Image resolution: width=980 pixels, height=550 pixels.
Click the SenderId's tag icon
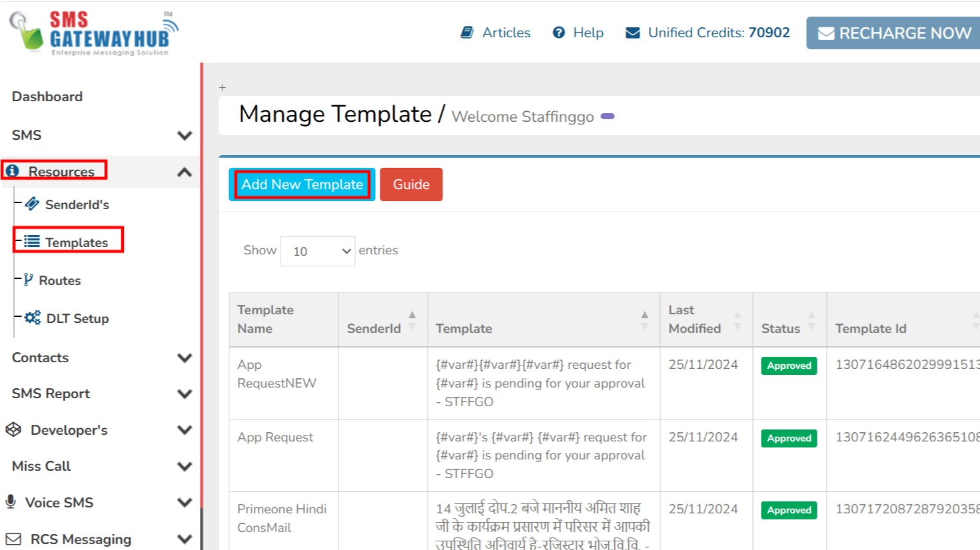click(31, 204)
